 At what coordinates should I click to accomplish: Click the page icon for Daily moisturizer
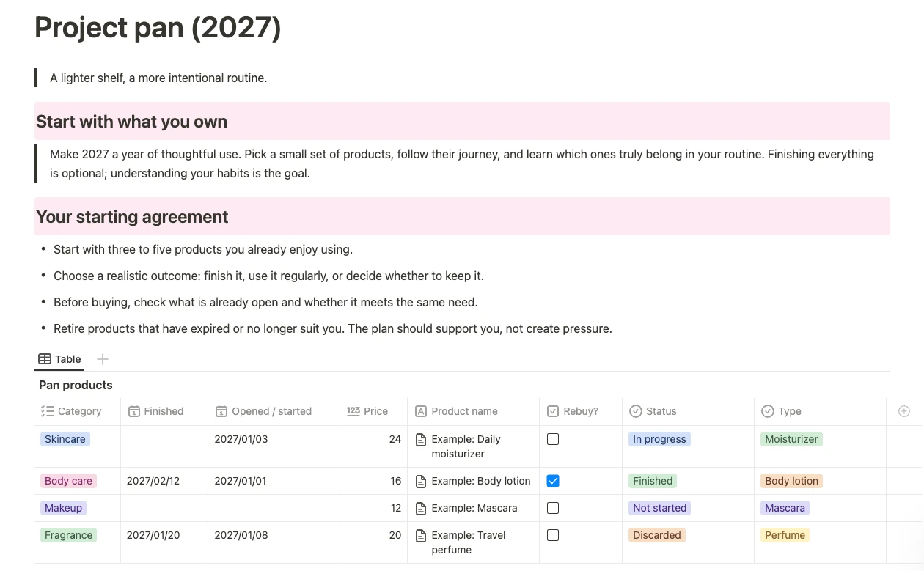(421, 440)
